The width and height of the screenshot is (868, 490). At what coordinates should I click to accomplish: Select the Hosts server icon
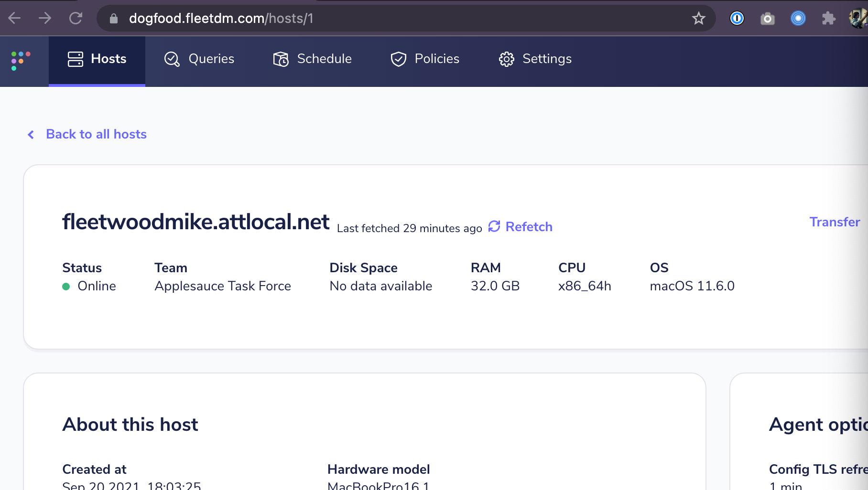tap(75, 59)
